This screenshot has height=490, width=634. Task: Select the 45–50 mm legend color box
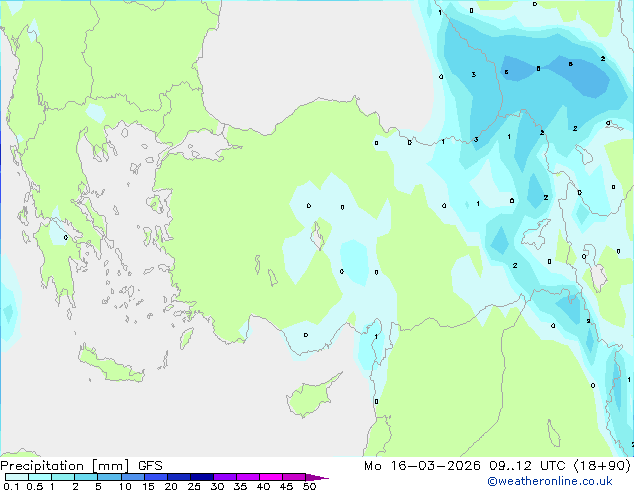[294, 477]
